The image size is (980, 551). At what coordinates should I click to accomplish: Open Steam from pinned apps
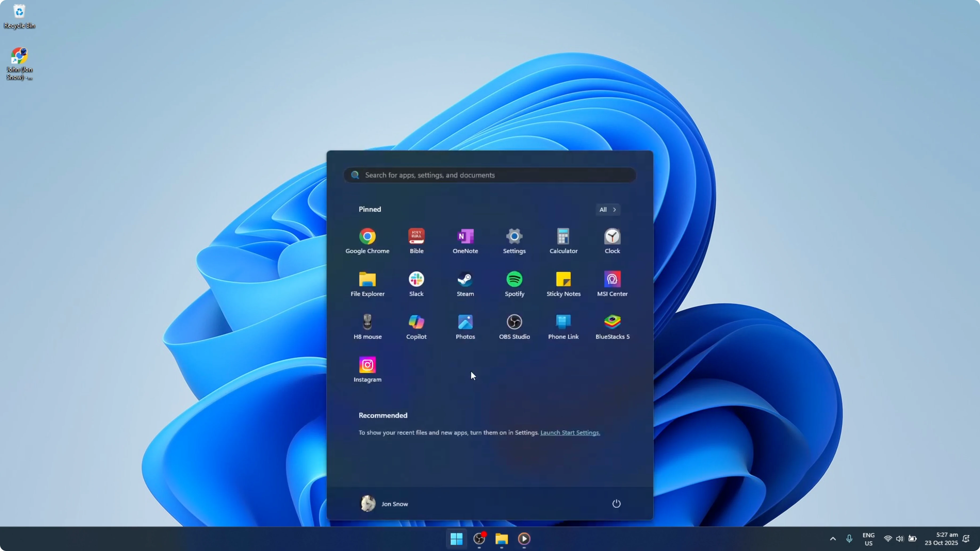click(x=465, y=284)
